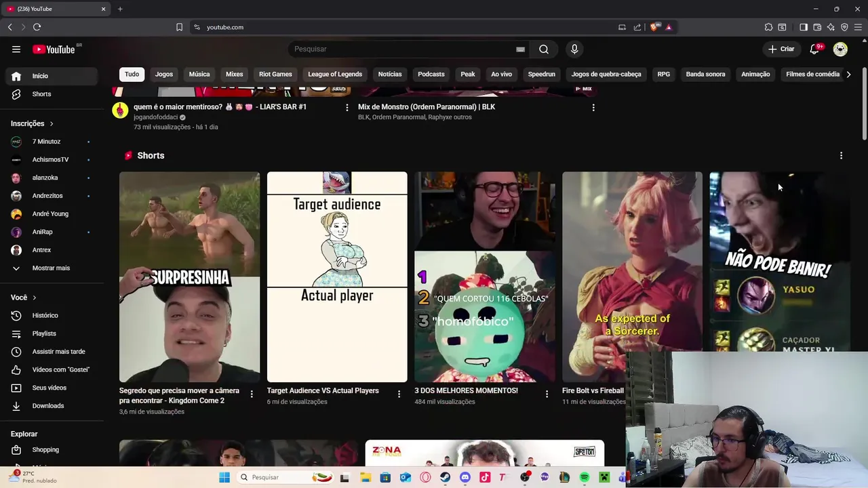868x488 pixels.
Task: Open the browser main menu
Action: [858, 27]
